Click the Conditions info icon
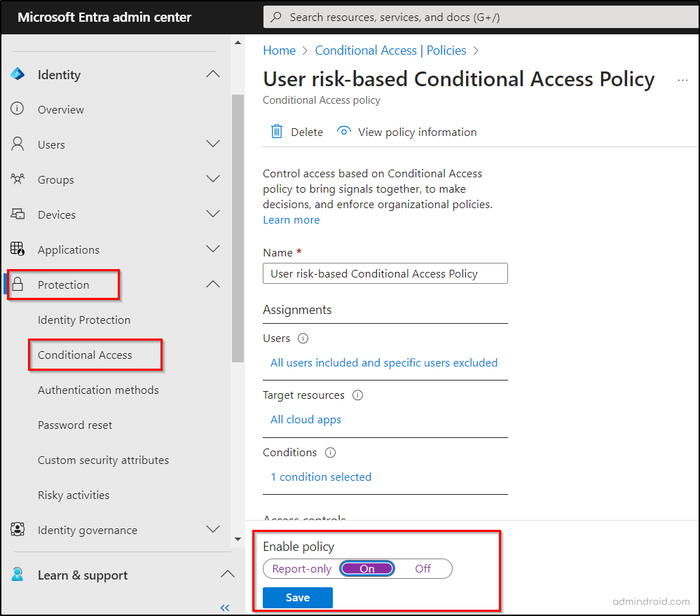 [x=330, y=453]
